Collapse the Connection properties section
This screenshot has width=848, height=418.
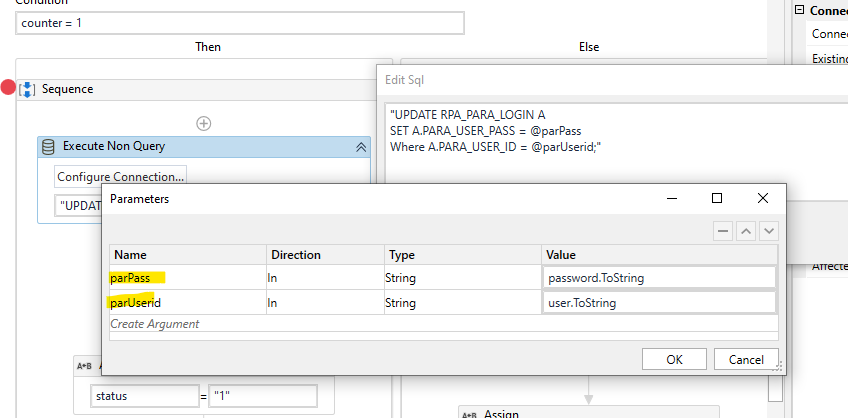[800, 10]
